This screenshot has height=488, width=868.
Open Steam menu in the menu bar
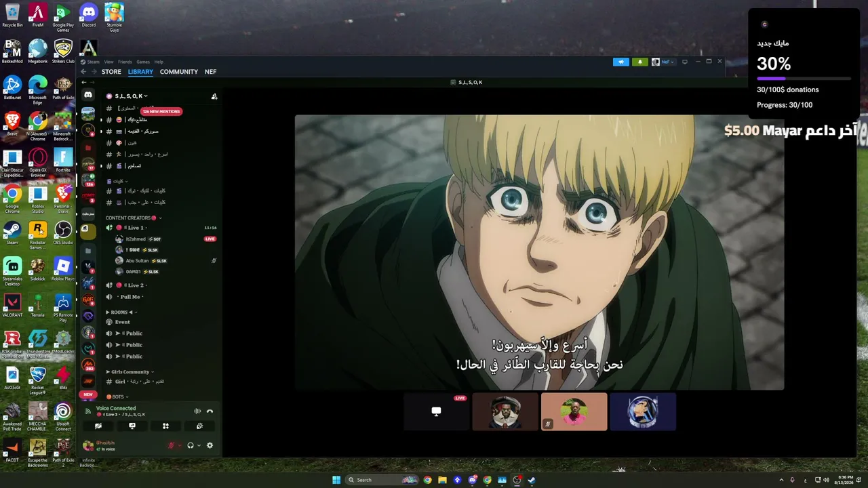pos(91,62)
